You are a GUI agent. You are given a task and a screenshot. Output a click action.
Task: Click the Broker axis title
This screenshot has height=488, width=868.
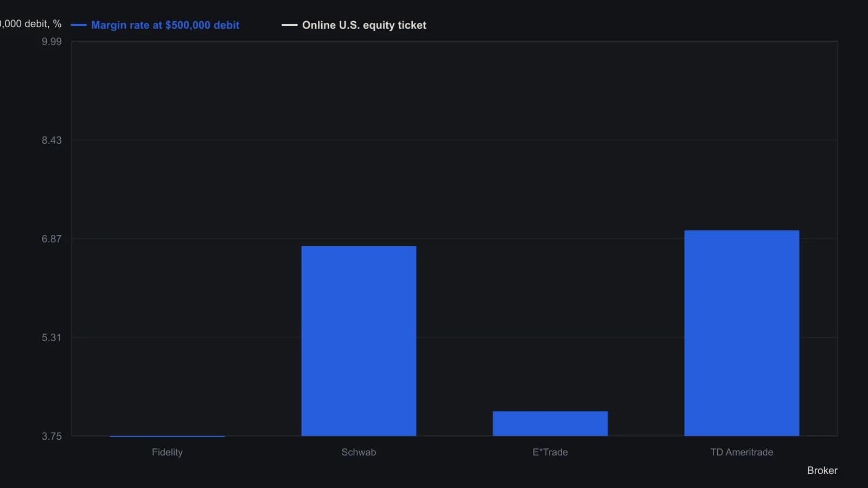click(x=822, y=471)
